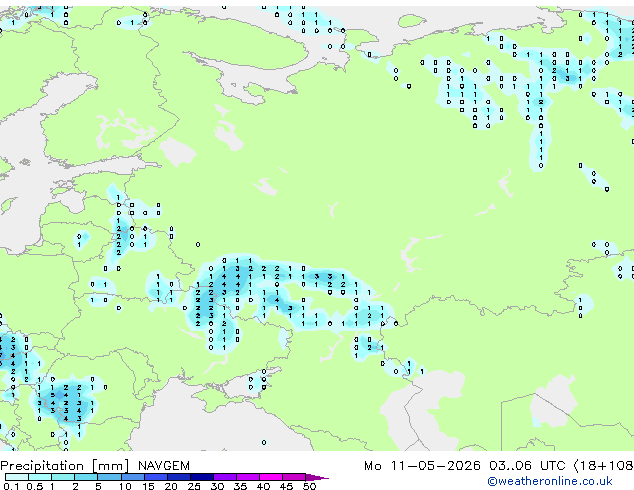Image resolution: width=634 pixels, height=490 pixels.
Task: Click the '(18+108' forecast offset text
Action: (x=603, y=466)
